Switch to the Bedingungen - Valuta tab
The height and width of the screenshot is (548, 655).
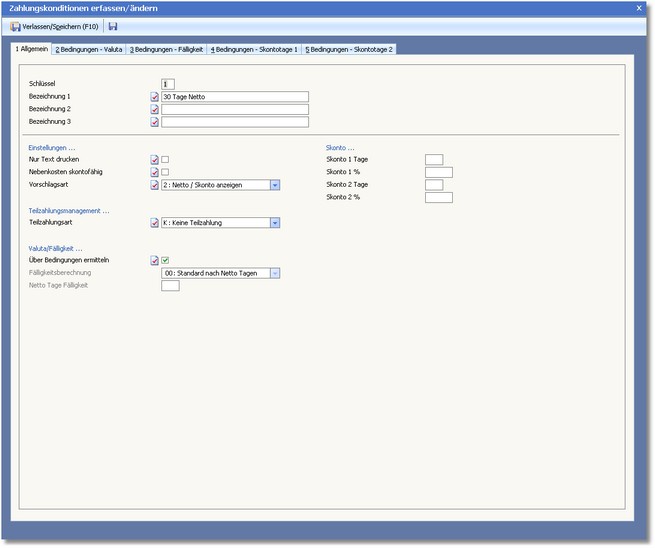(88, 49)
